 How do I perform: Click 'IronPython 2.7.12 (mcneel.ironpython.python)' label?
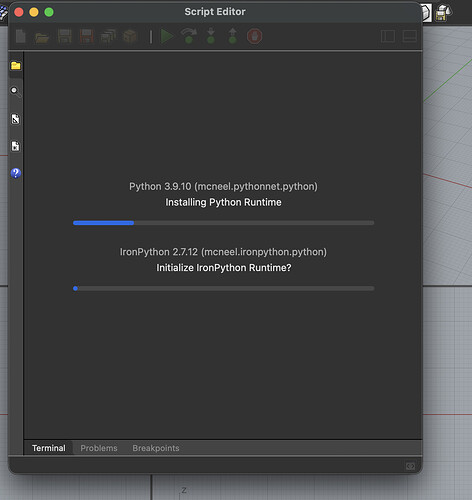(223, 252)
